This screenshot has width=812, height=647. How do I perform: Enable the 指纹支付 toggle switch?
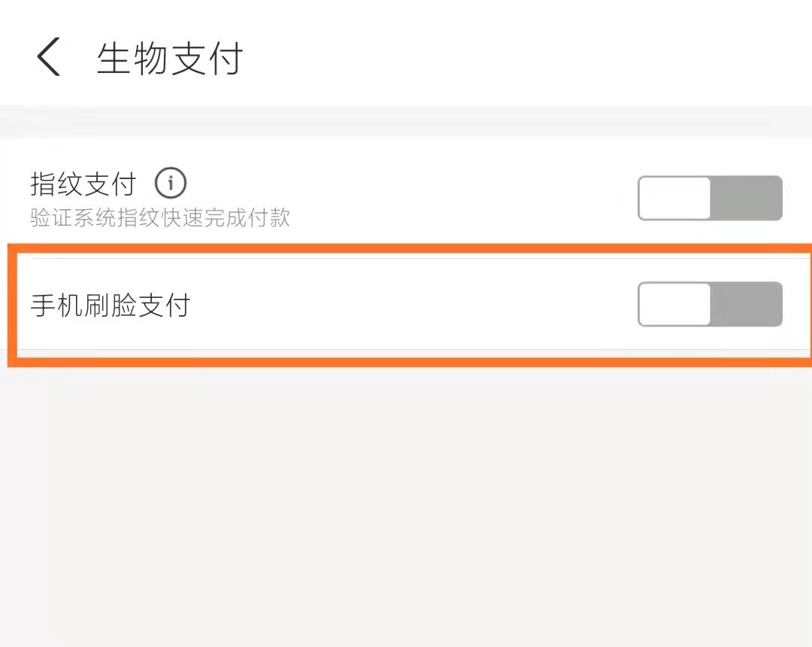click(x=709, y=197)
